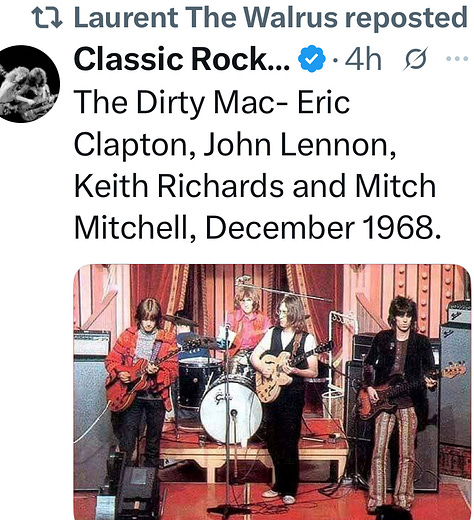Click the crossed-circle Grok icon

pyautogui.click(x=416, y=59)
